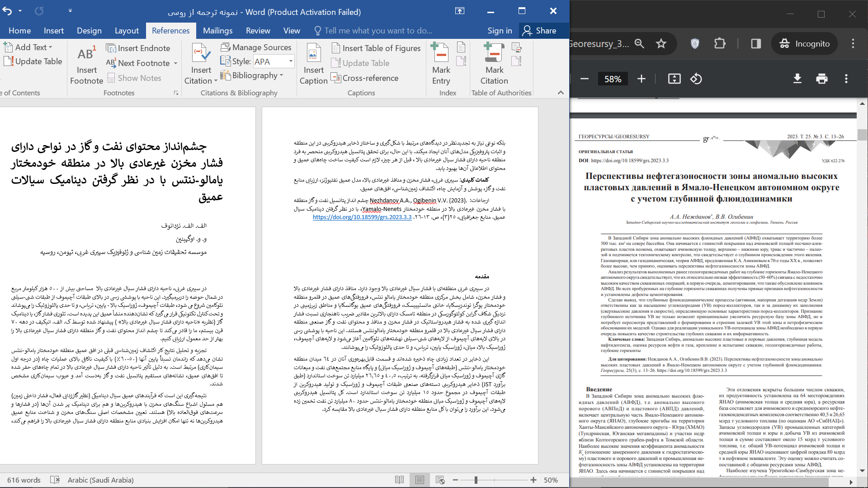This screenshot has width=868, height=488.
Task: Switch to Web Layout view in status bar
Action: [x=440, y=480]
